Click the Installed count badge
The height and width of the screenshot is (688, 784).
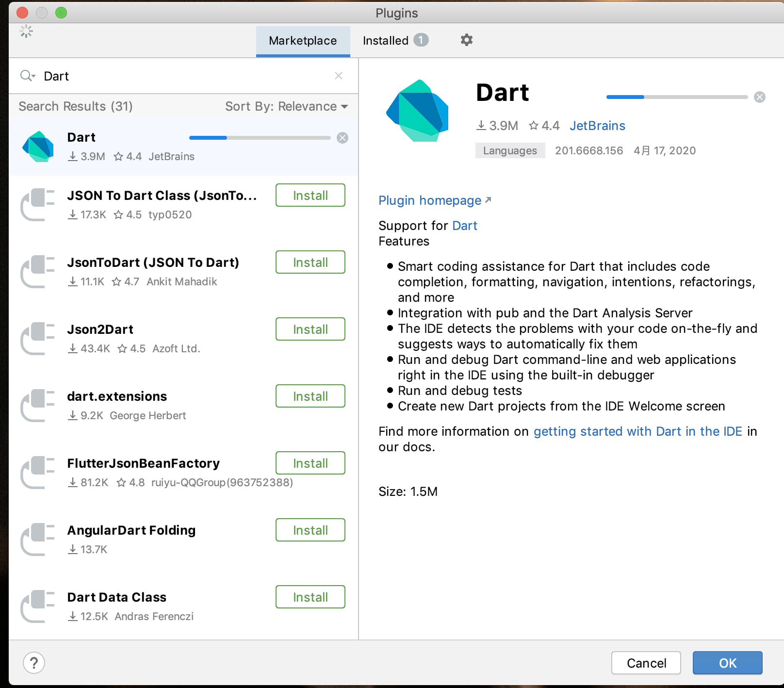coord(421,40)
